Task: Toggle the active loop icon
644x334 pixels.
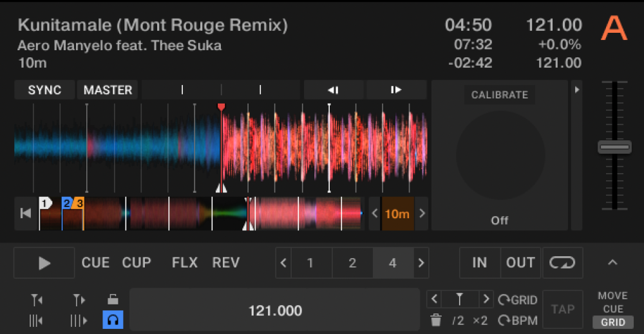Action: point(563,263)
